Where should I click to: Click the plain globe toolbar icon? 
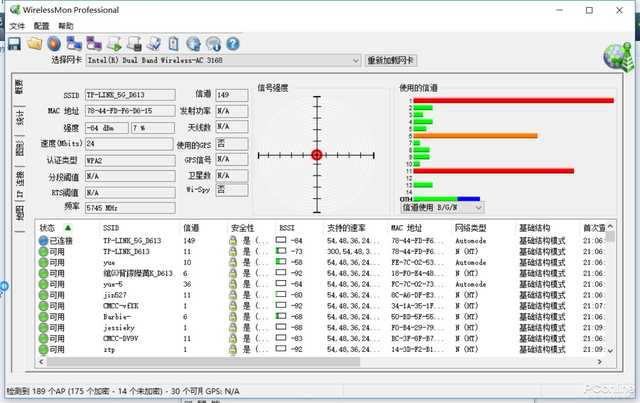click(x=193, y=44)
